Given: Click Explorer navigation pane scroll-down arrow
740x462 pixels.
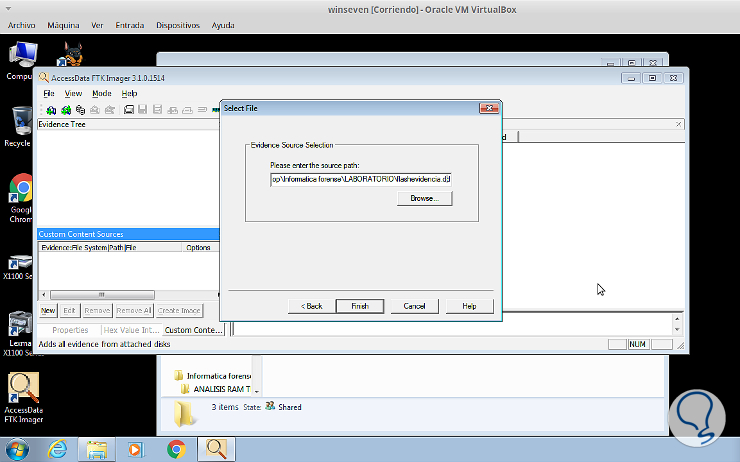Looking at the screenshot, I should pos(257,391).
